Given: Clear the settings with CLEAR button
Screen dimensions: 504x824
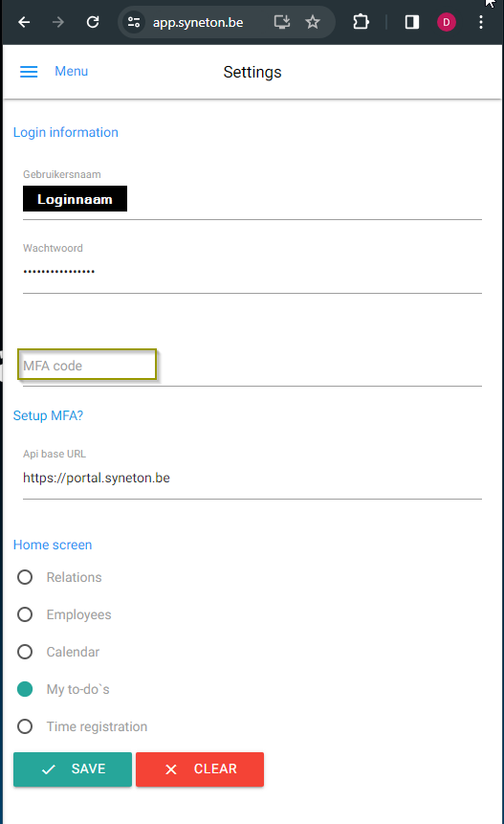Looking at the screenshot, I should pyautogui.click(x=200, y=769).
